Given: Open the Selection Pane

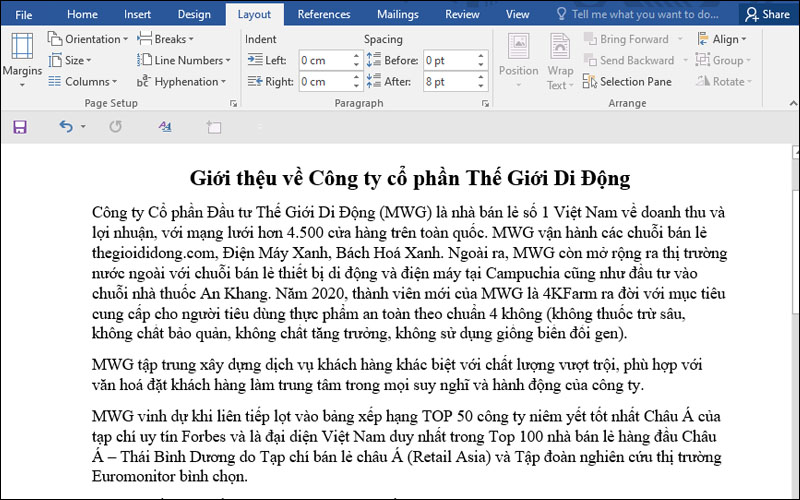Looking at the screenshot, I should 628,82.
